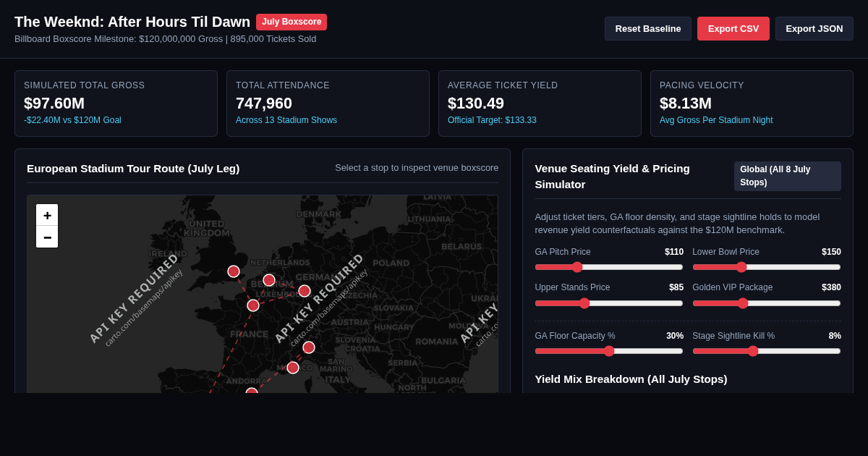Click the July Boxscore badge
This screenshot has width=868, height=456.
point(292,22)
